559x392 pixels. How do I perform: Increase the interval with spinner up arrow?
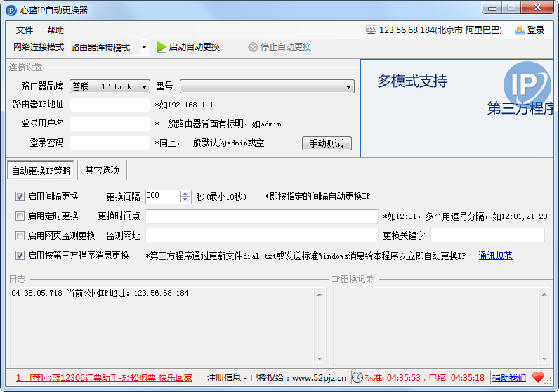[185, 193]
